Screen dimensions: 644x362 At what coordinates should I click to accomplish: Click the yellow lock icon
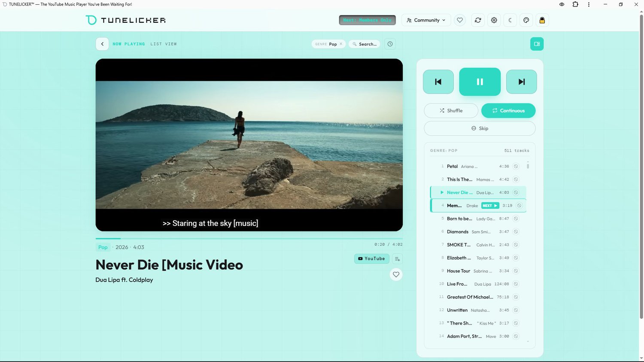coord(542,20)
